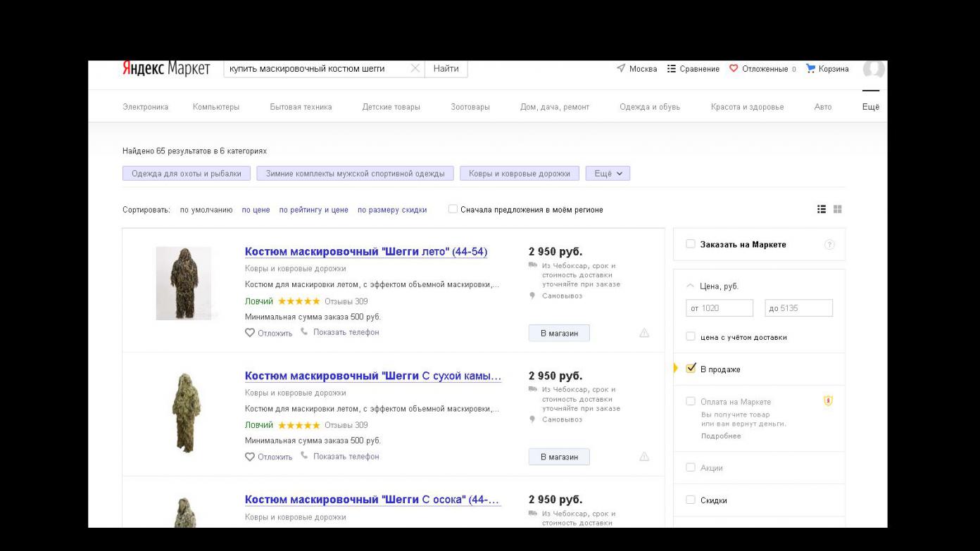Open the Ещё menu in top navigation
The image size is (980, 551).
click(870, 107)
